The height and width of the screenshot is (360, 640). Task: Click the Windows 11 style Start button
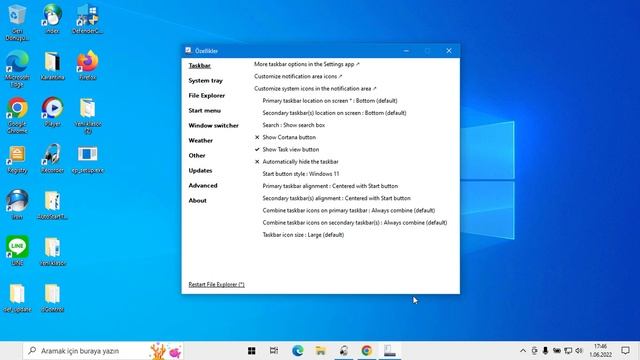(x=251, y=351)
